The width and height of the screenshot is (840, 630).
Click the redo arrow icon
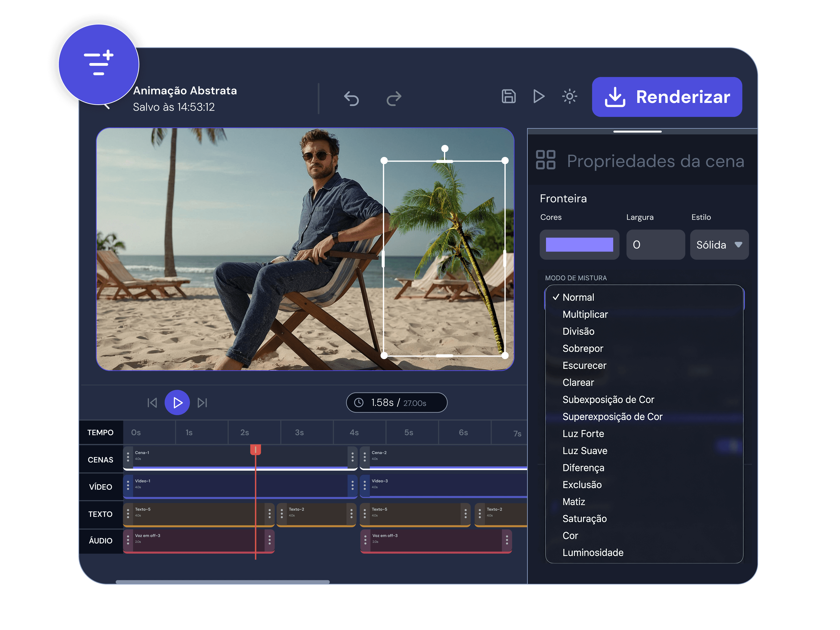pos(394,98)
